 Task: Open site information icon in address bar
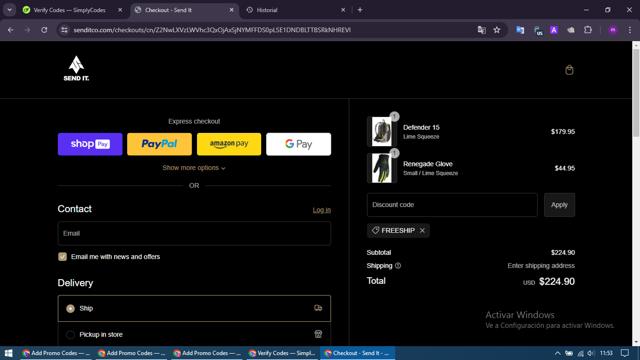point(64,30)
